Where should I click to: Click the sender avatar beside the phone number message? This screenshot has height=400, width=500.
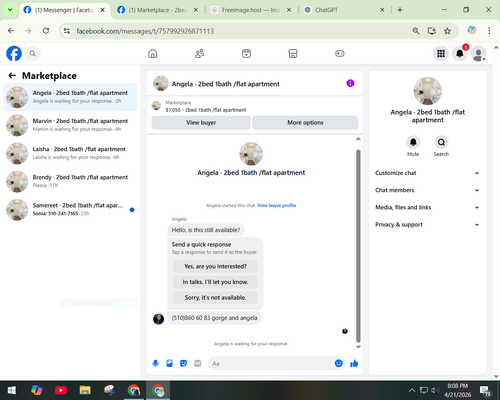coord(158,319)
